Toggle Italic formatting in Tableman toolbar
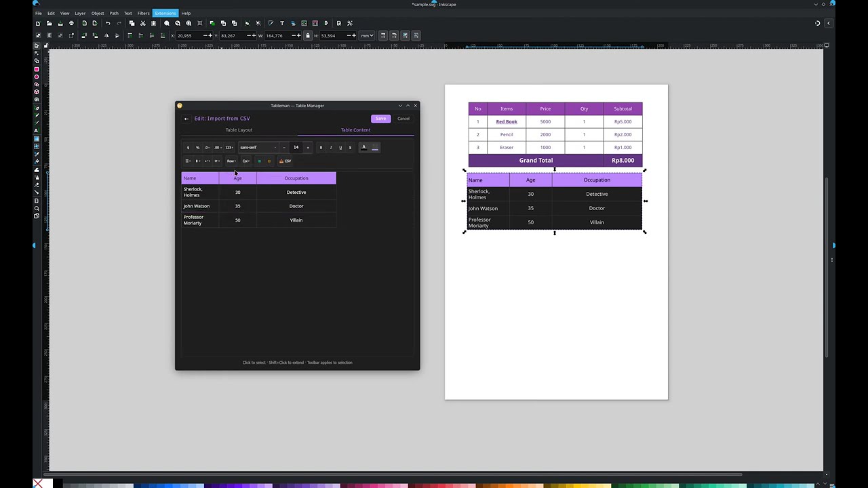Screen dimensions: 868x488 coord(331,147)
